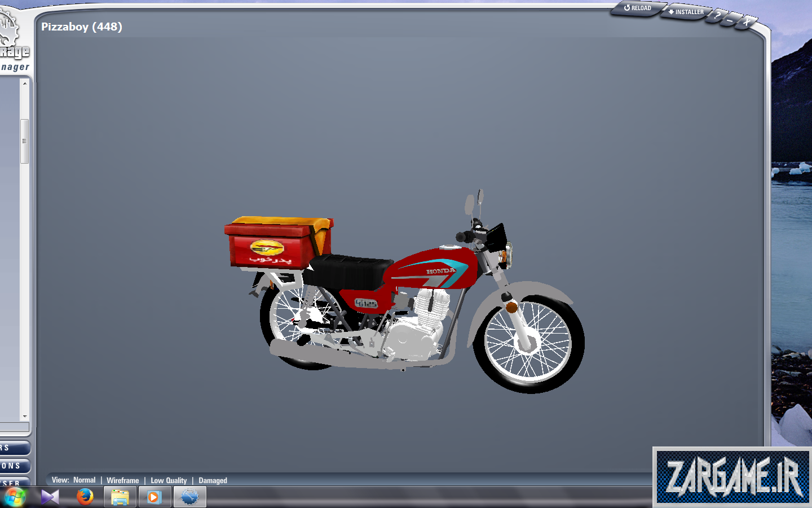This screenshot has height=508, width=812.
Task: Switch view mode to Wireframe
Action: [x=122, y=480]
